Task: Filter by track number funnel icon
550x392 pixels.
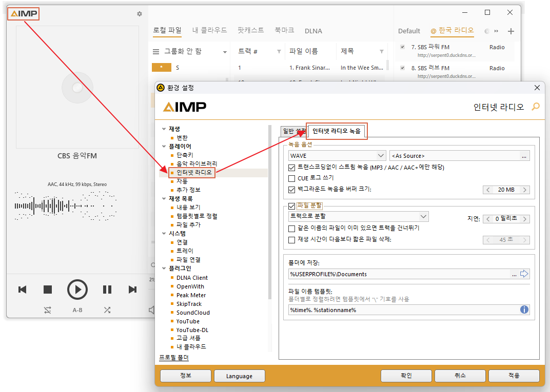Action: [x=279, y=52]
